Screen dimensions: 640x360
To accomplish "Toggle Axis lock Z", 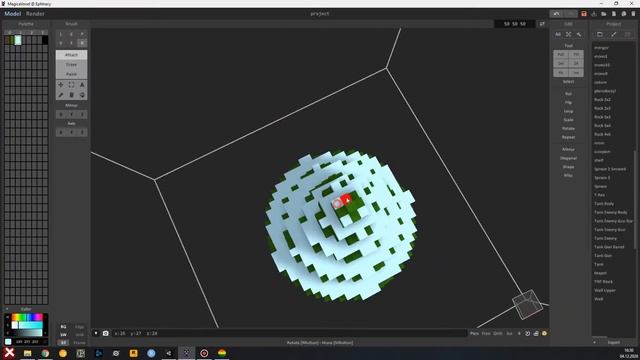I will (82, 132).
